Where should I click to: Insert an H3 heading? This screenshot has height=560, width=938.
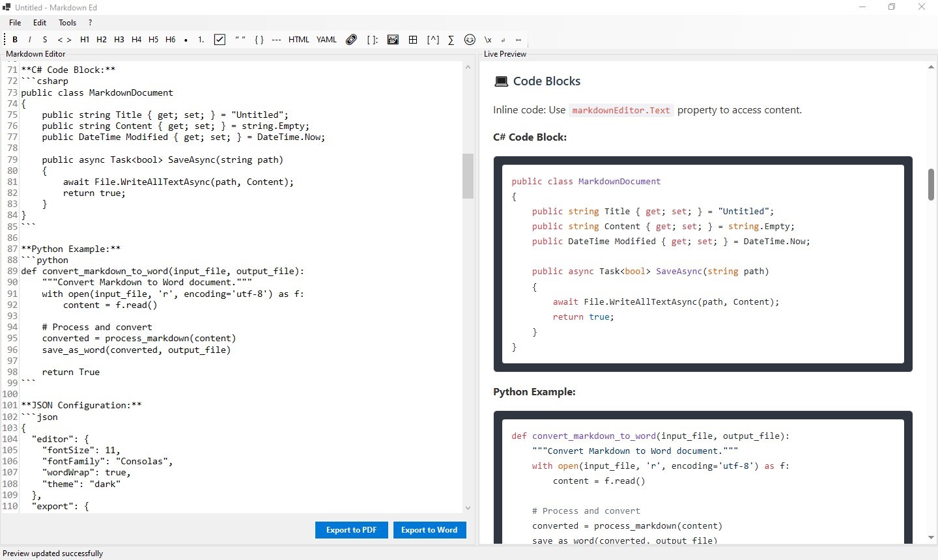pos(119,40)
